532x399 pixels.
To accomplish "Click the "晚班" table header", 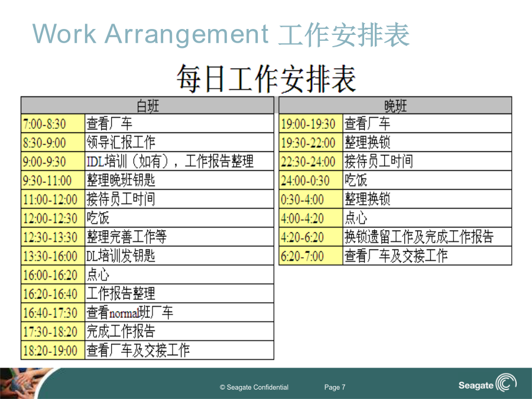I will coord(395,106).
